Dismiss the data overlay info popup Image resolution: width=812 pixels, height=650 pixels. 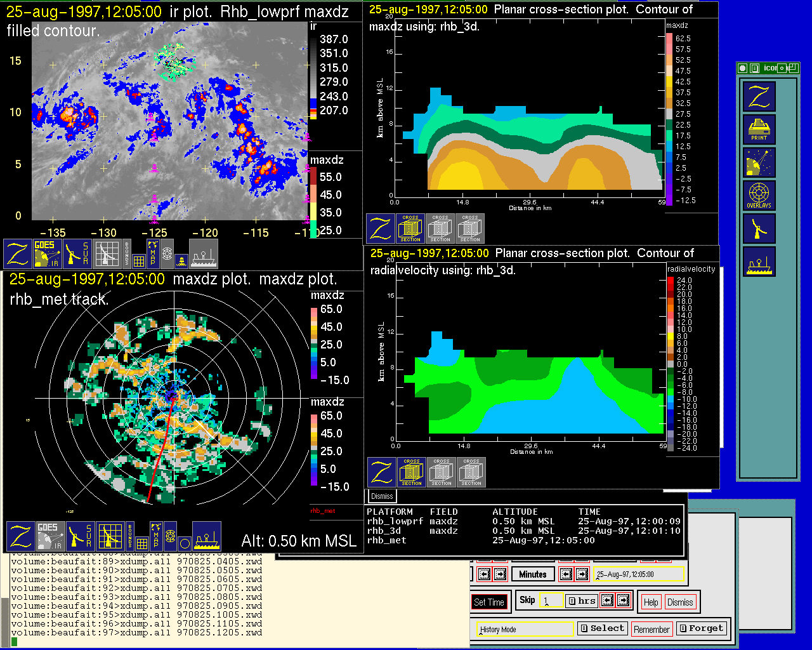[x=382, y=496]
